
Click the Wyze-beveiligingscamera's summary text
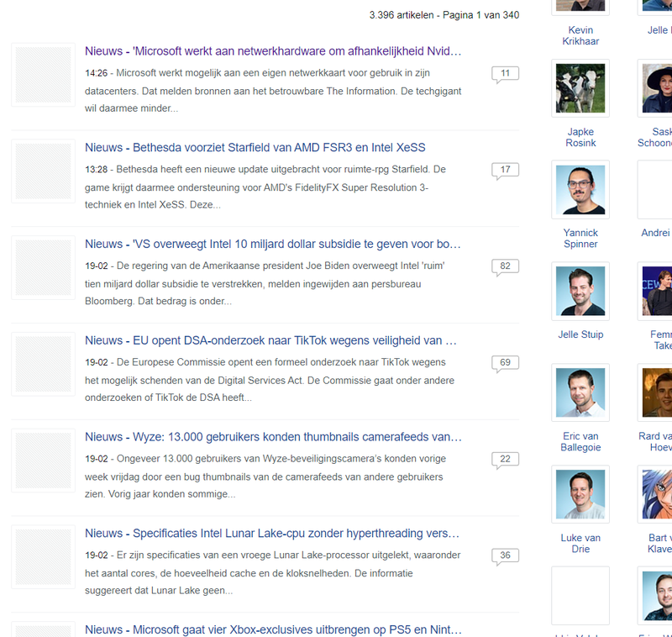click(x=265, y=476)
